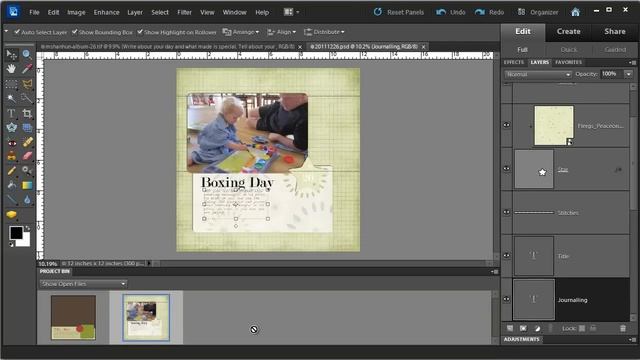This screenshot has width=640, height=360.
Task: Select the Cookie Cutter tool
Action: 11,128
